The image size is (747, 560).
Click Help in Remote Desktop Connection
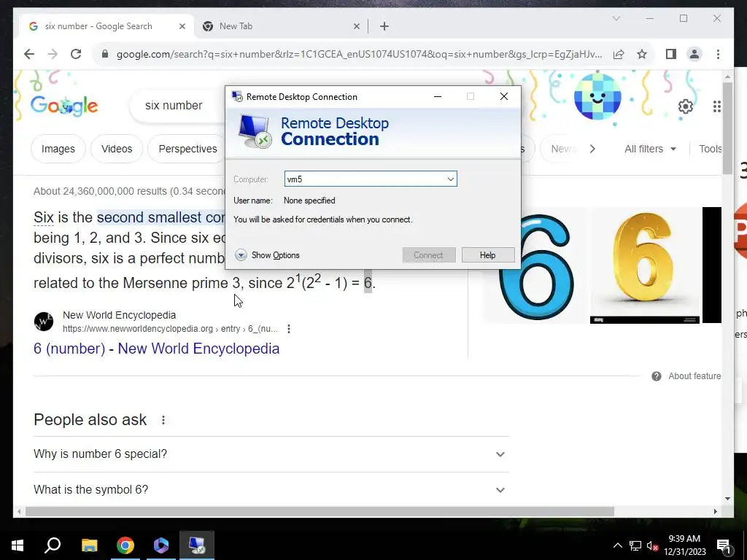[488, 255]
